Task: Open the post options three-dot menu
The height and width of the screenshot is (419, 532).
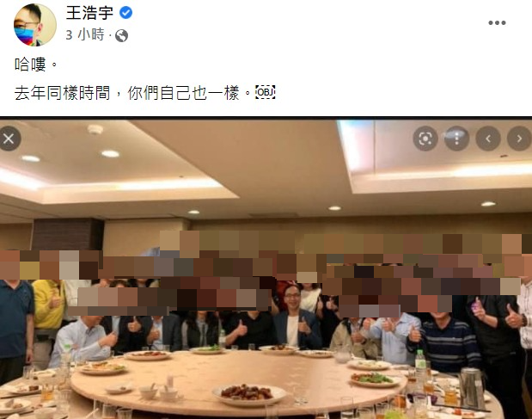Action: 497,22
